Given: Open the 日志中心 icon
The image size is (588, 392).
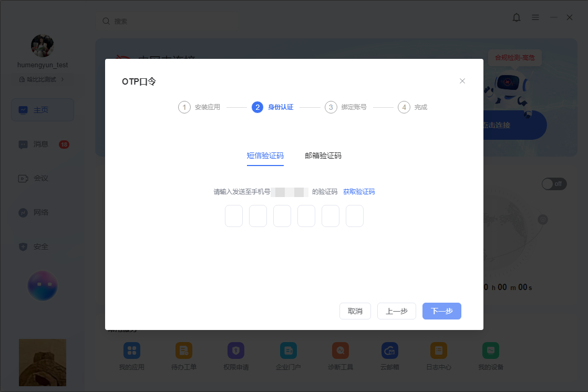Looking at the screenshot, I should (439, 350).
